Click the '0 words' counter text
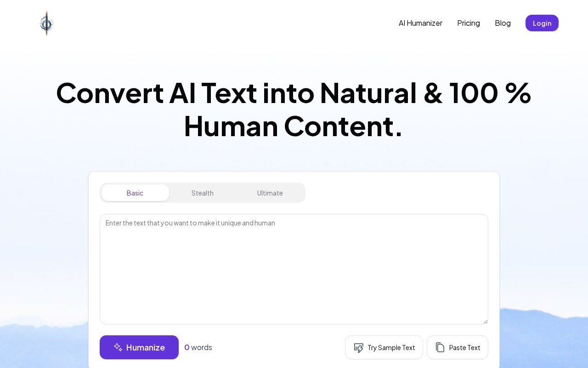This screenshot has height=368, width=588. [x=198, y=347]
